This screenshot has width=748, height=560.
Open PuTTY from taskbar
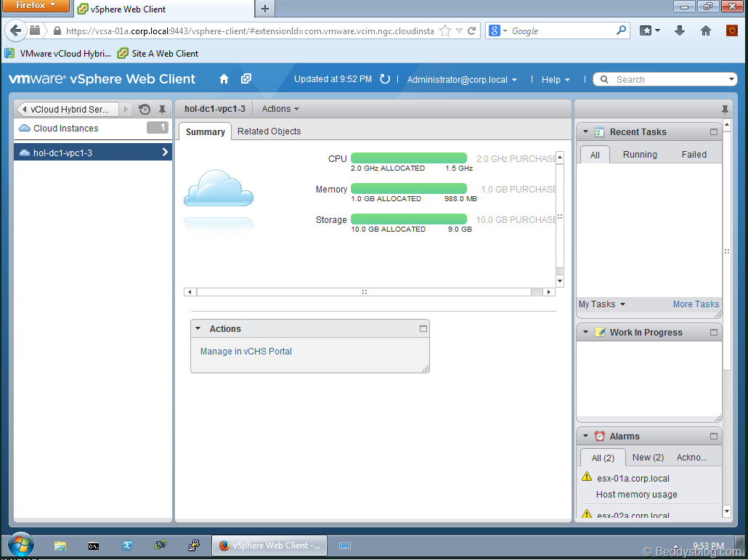pyautogui.click(x=194, y=545)
